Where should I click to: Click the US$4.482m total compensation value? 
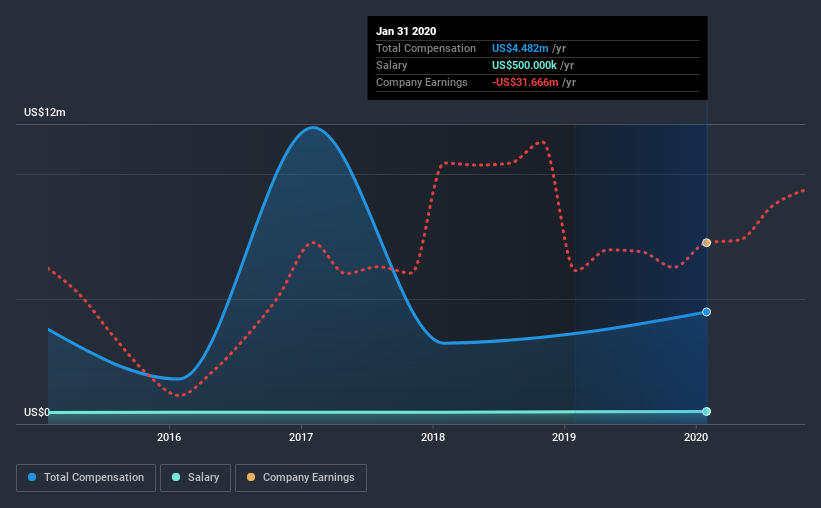(x=520, y=48)
